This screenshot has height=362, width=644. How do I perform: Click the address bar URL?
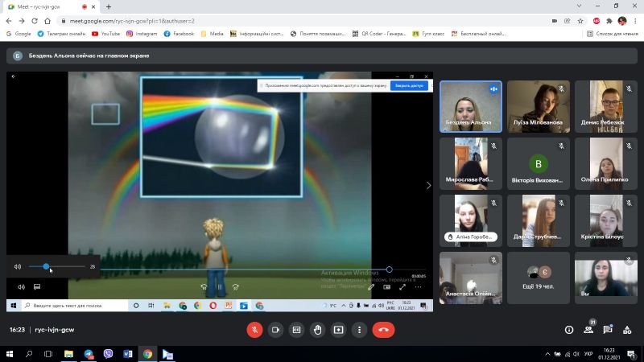click(x=132, y=21)
